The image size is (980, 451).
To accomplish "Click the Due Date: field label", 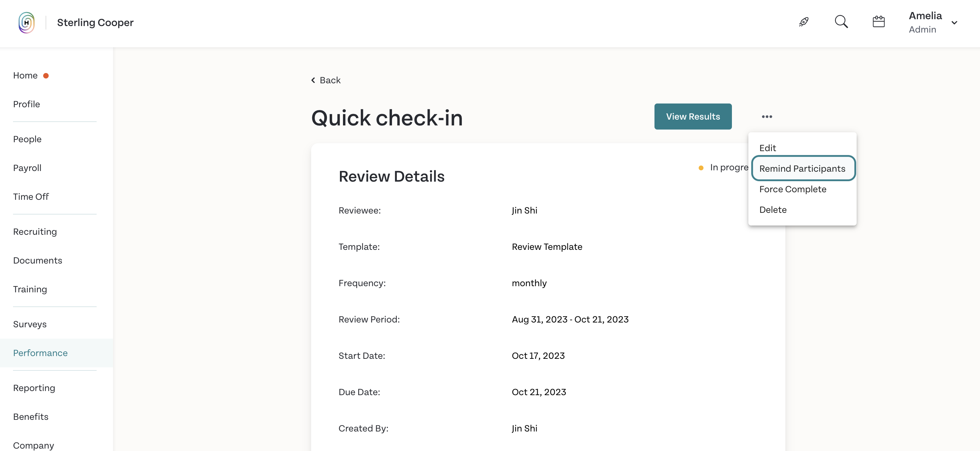I will click(x=359, y=392).
